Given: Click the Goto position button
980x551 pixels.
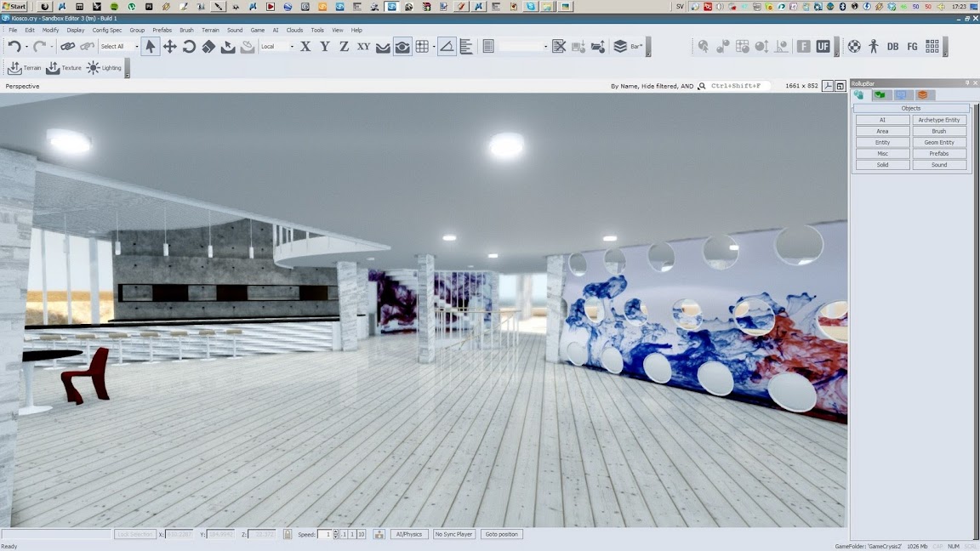Looking at the screenshot, I should point(501,534).
